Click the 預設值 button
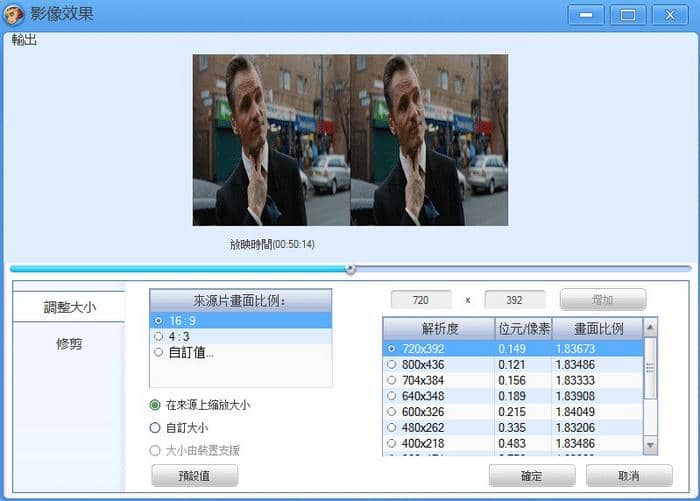This screenshot has width=700, height=501. [194, 476]
